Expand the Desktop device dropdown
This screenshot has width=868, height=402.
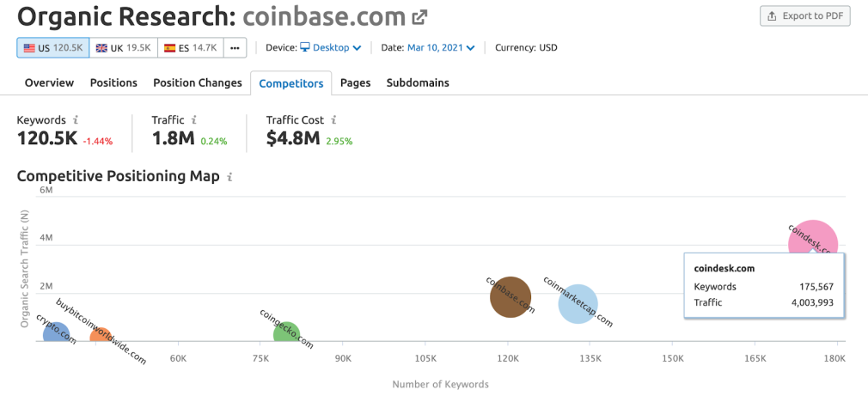331,48
